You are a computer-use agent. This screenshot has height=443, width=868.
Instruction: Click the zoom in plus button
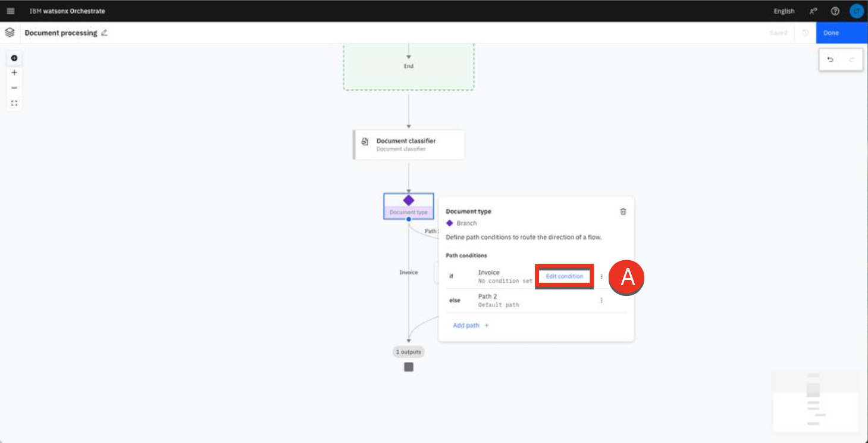(x=14, y=73)
